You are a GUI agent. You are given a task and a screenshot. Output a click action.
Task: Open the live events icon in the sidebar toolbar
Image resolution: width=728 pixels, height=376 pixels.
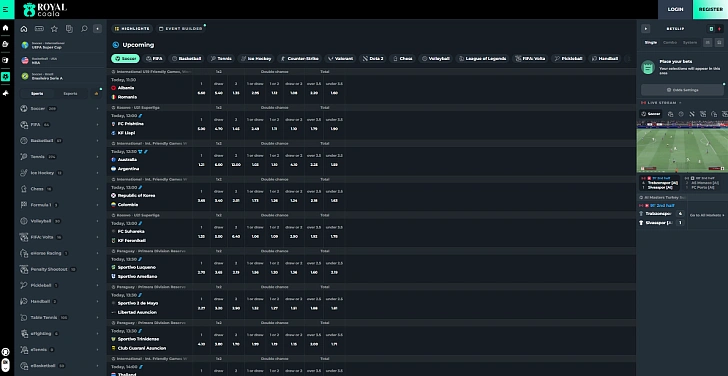[x=39, y=29]
